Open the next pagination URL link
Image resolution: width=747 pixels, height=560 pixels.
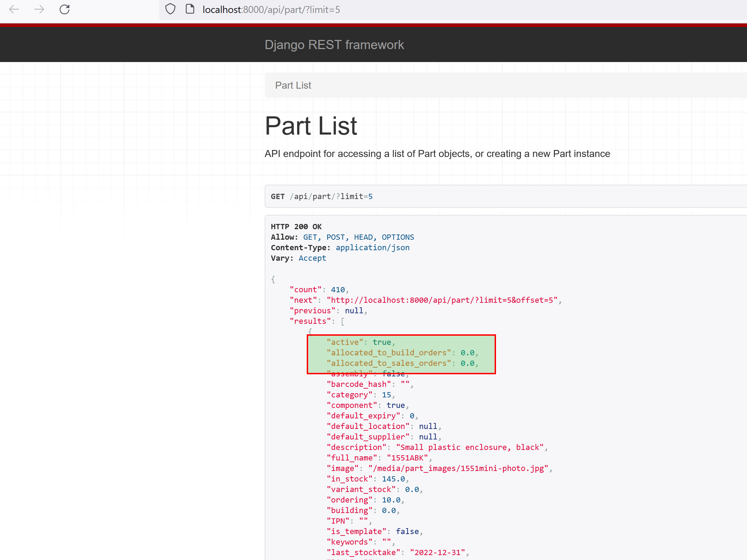tap(443, 300)
